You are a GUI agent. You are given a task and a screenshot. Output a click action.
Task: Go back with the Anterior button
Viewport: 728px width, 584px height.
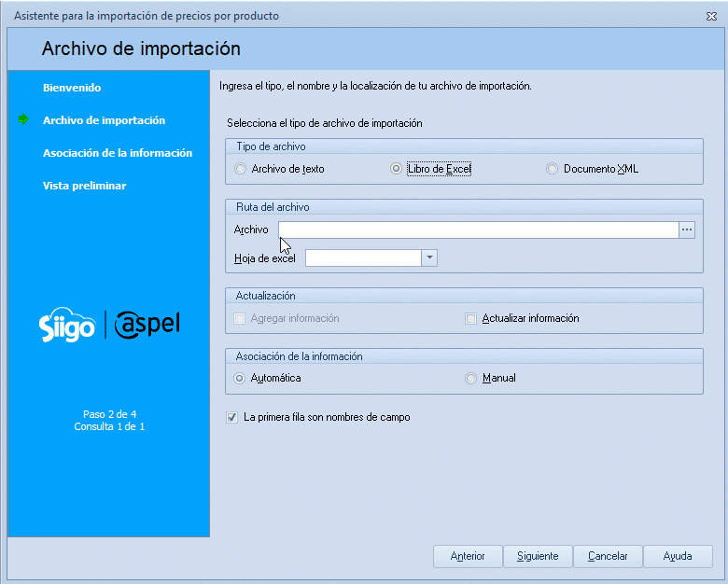(x=468, y=556)
